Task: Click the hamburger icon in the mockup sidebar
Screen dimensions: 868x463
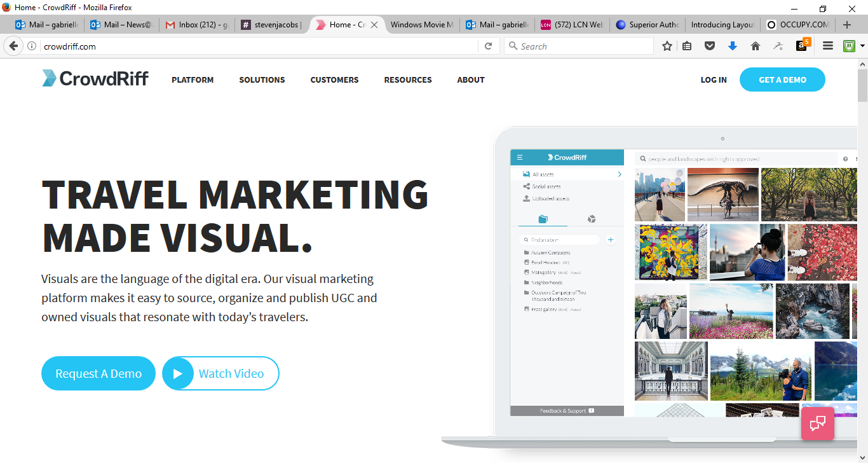Action: tap(520, 157)
